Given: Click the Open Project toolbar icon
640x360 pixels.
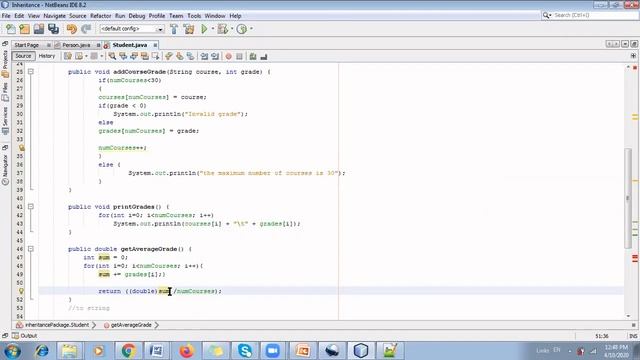Looking at the screenshot, I should click(39, 29).
